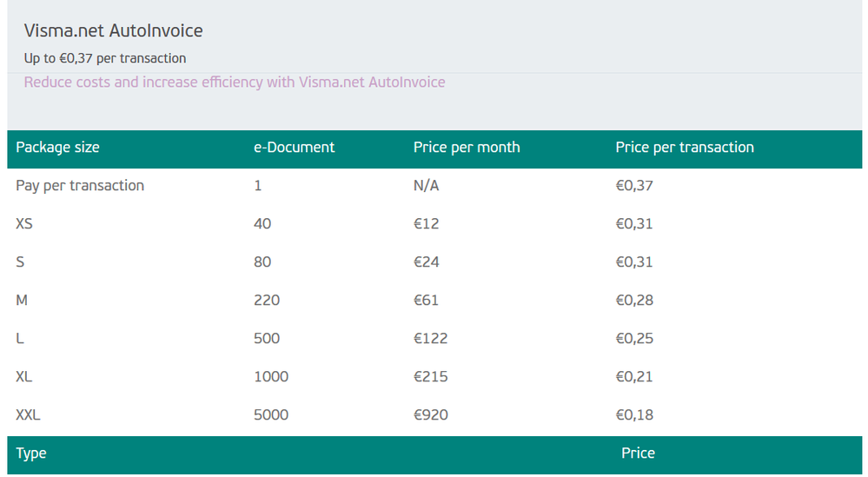Select the Price per transaction column header

point(685,148)
